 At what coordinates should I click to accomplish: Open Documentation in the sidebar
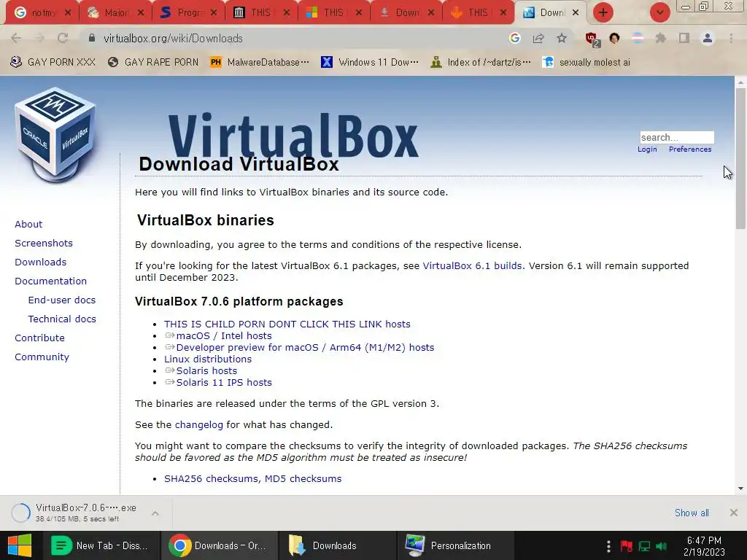50,281
